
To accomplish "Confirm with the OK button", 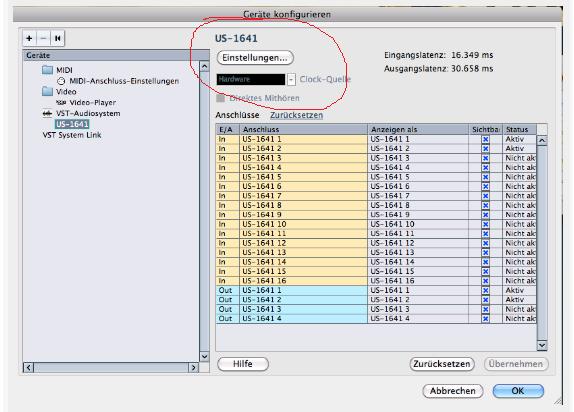I will [x=518, y=391].
